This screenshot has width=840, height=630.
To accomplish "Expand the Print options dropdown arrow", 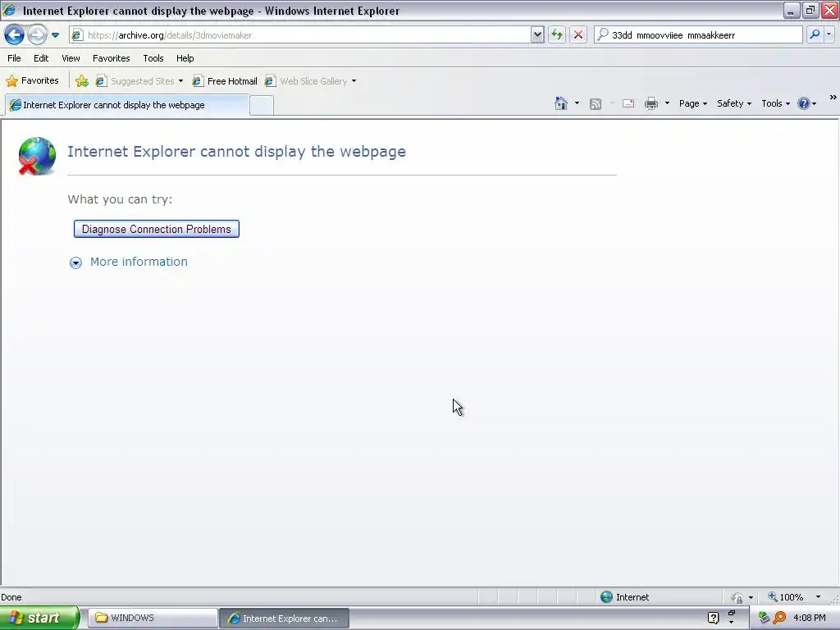I will click(667, 103).
